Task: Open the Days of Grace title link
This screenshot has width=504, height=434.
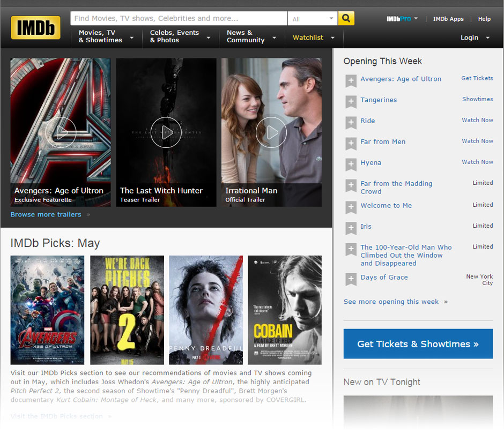Action: [384, 277]
